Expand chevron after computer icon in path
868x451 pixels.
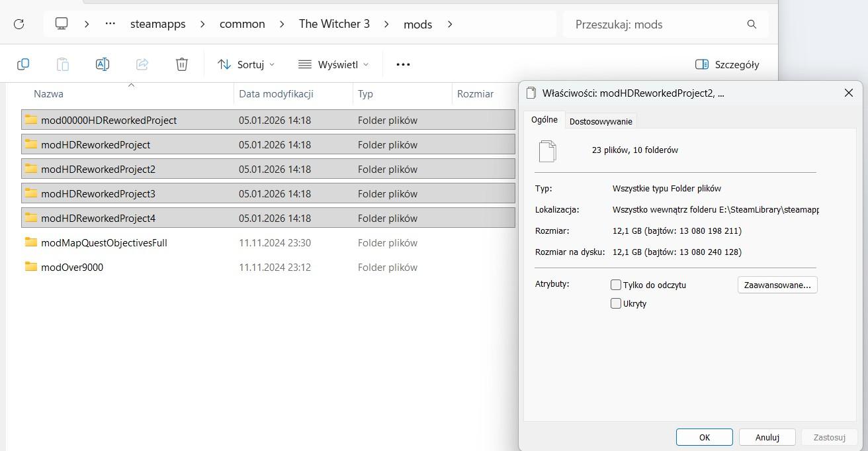[87, 24]
